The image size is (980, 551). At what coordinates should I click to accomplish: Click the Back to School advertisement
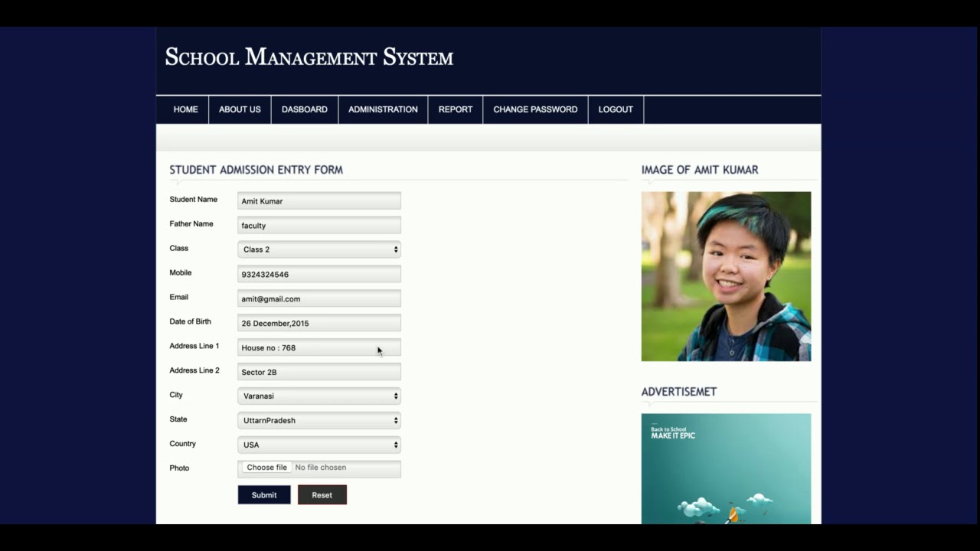pyautogui.click(x=726, y=468)
